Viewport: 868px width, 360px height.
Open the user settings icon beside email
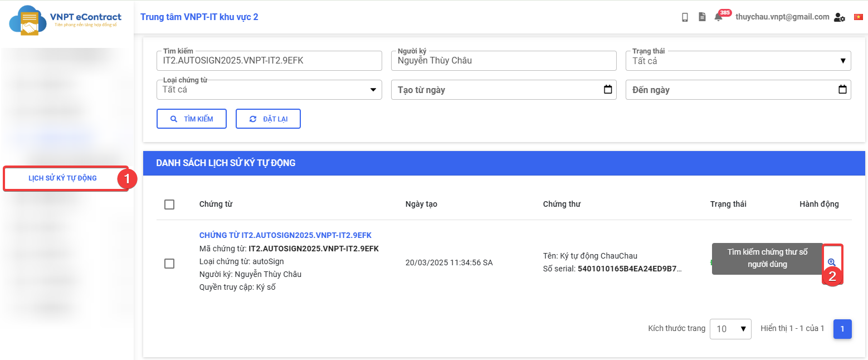pyautogui.click(x=840, y=17)
